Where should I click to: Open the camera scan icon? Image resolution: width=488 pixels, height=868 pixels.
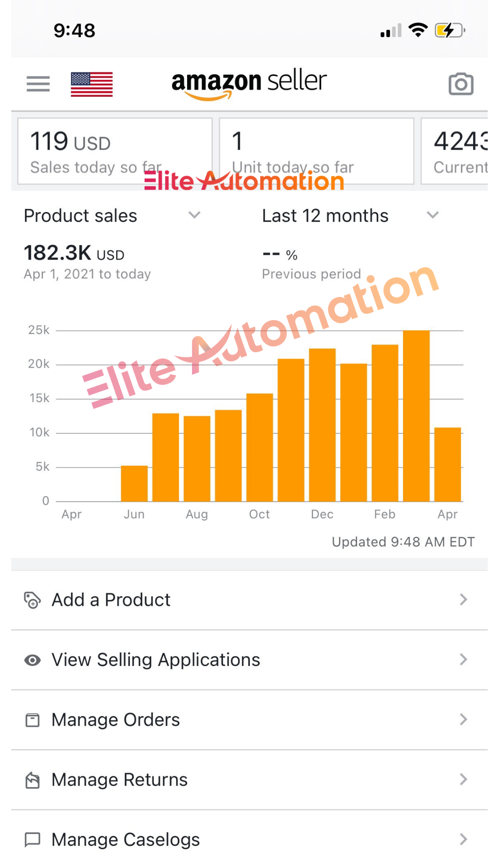coord(460,84)
